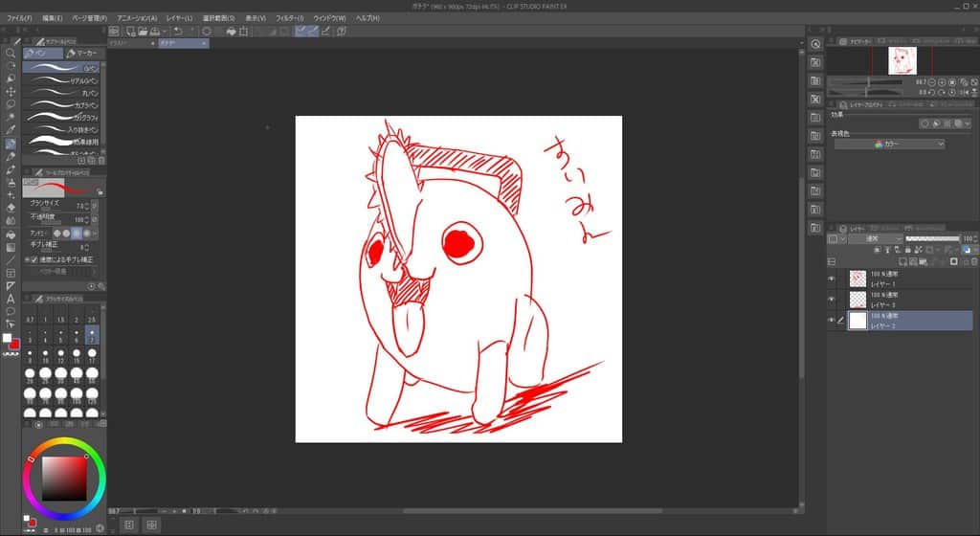Adjust ブラシサイズ stepper arrows

pos(86,206)
